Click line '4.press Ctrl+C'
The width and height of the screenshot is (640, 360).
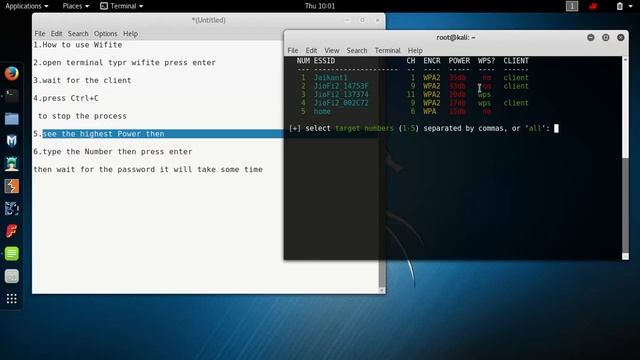tap(66, 98)
